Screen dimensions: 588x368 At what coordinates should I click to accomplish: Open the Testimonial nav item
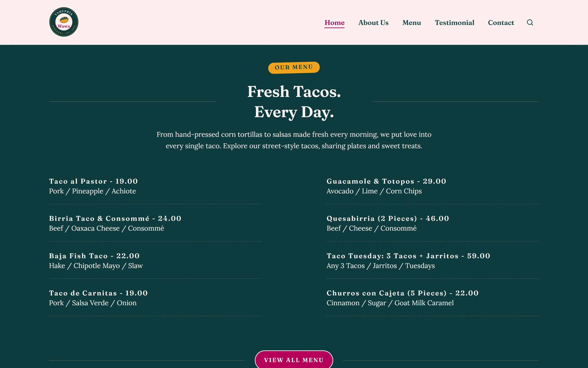pyautogui.click(x=454, y=23)
